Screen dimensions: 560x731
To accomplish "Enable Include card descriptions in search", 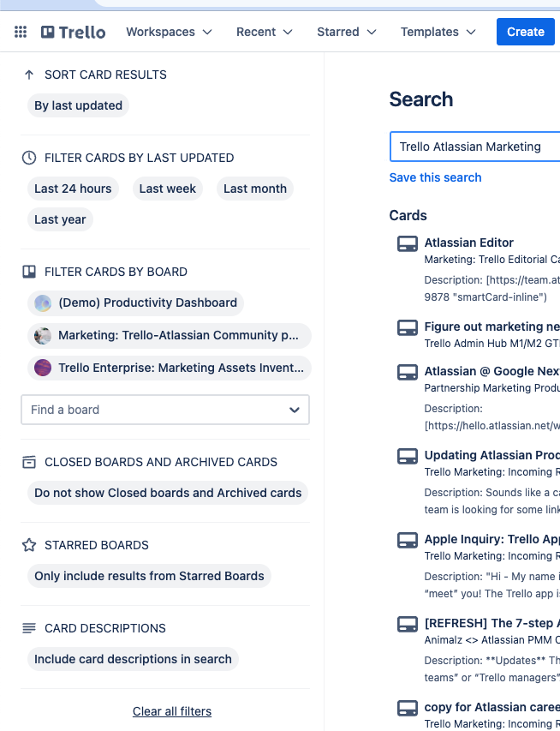I will [133, 659].
